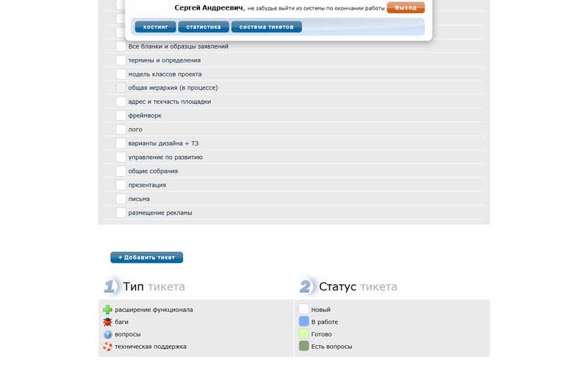Click the lifebuoy icon for техническая поддержка
The height and width of the screenshot is (368, 588).
click(107, 347)
